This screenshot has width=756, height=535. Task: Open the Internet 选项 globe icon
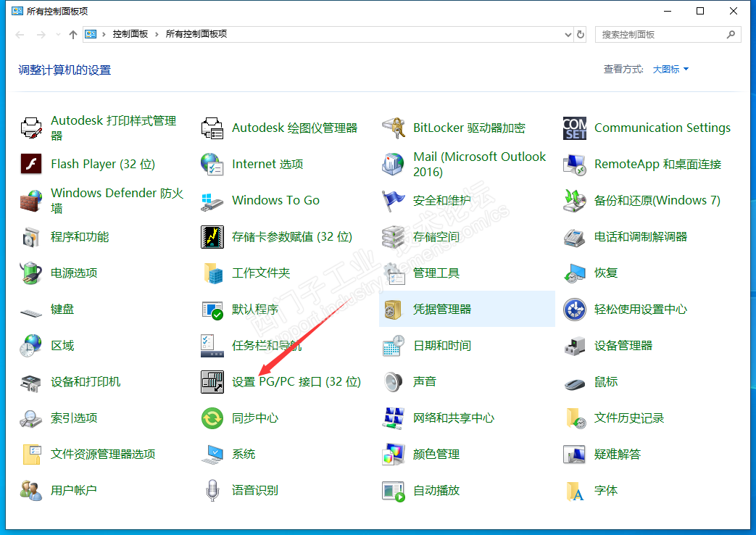212,164
